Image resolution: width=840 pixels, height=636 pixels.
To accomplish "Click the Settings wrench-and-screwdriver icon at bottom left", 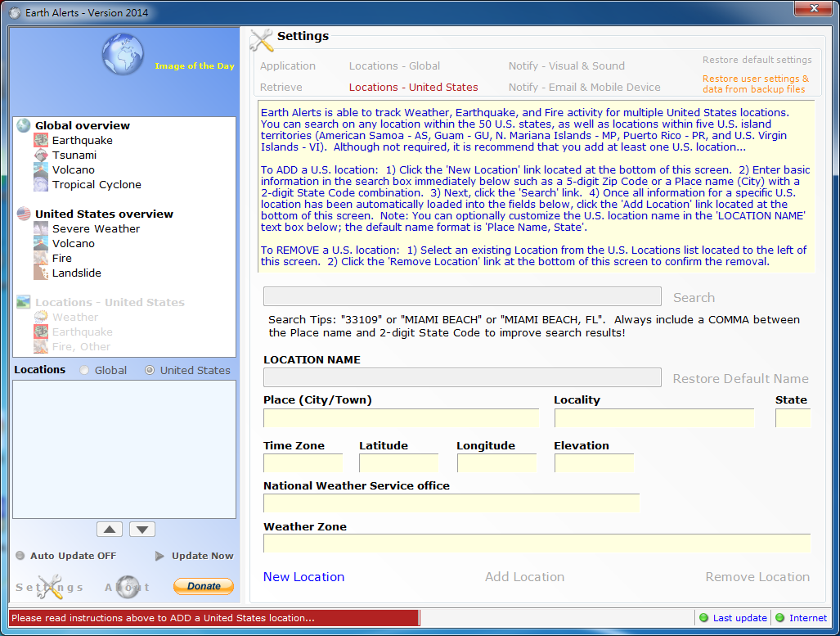I will [x=50, y=587].
